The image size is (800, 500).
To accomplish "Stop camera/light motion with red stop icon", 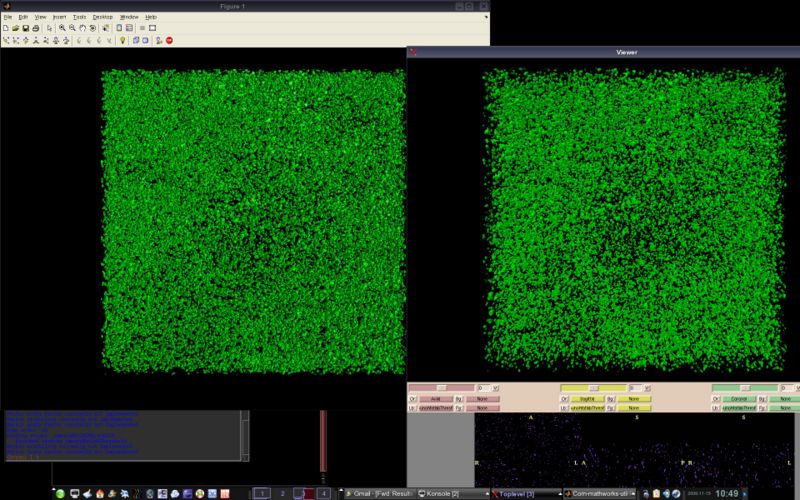I will 169,40.
